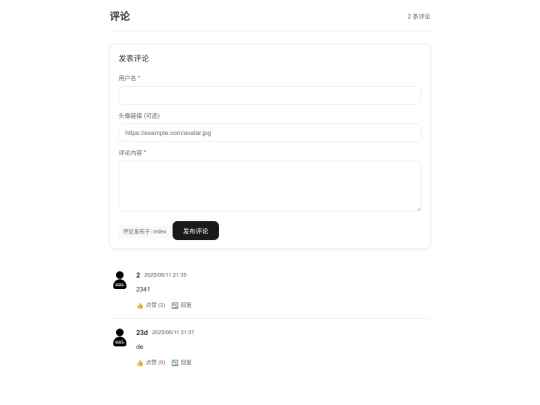Click the textarea resize handle corner

coord(419,208)
